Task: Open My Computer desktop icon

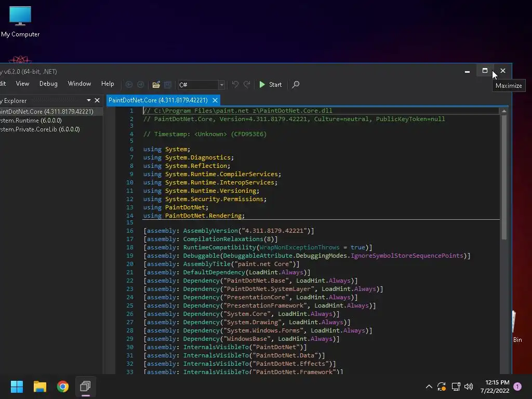Action: tap(20, 21)
